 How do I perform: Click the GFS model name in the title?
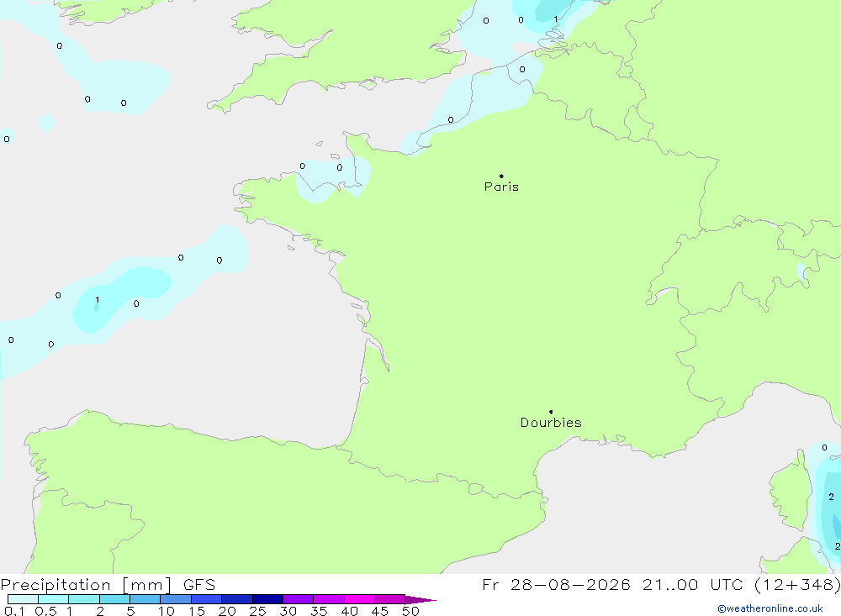[x=199, y=585]
